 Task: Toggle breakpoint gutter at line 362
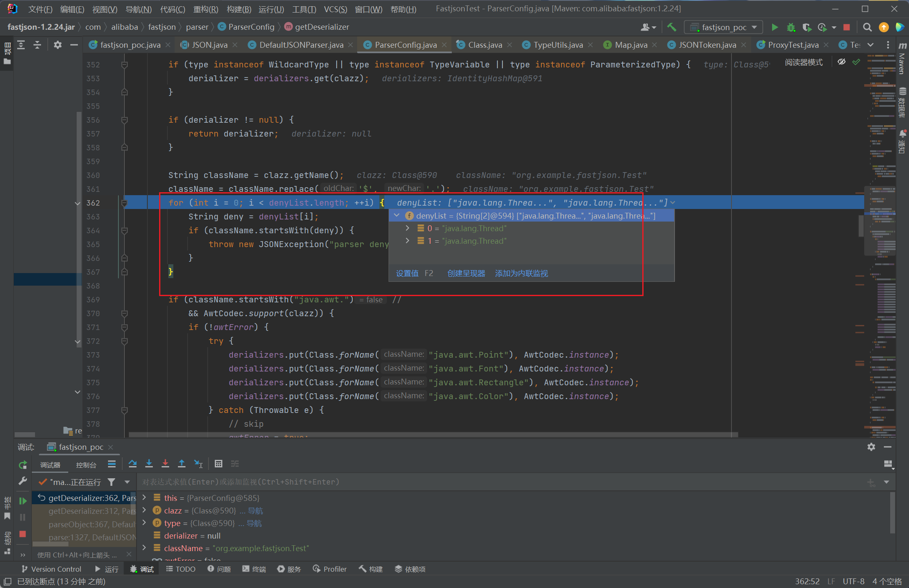[x=109, y=203]
